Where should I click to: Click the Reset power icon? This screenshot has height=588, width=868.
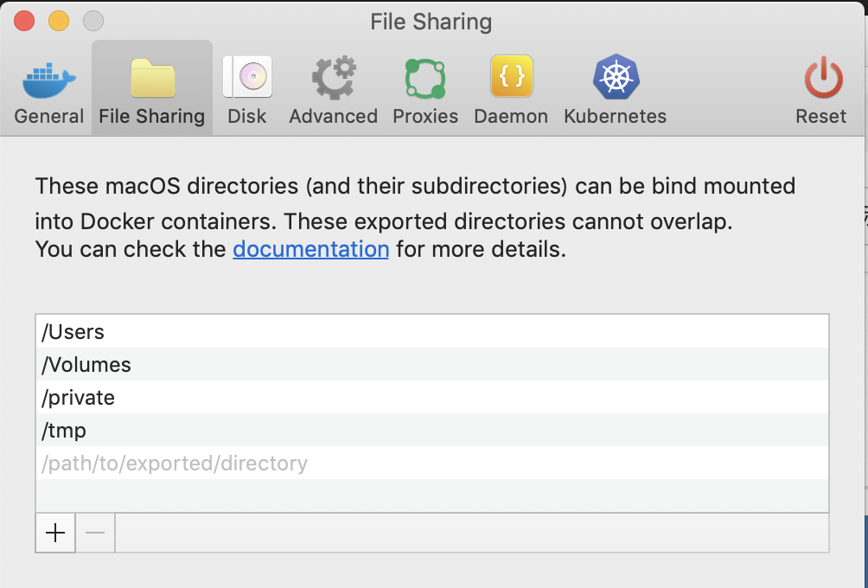point(821,79)
